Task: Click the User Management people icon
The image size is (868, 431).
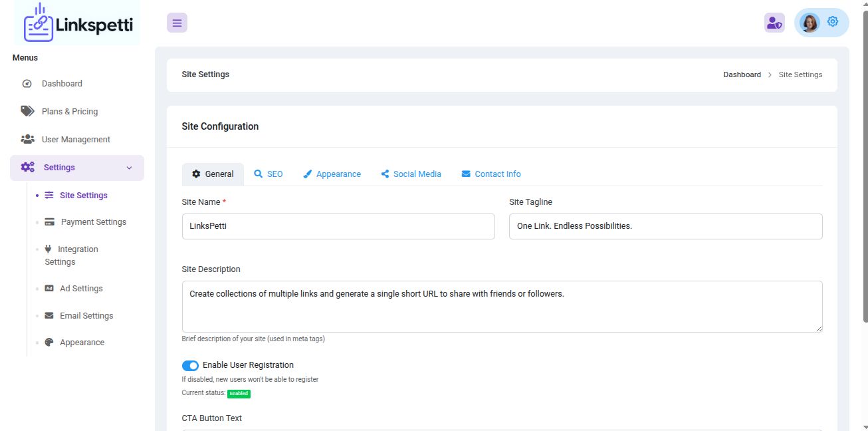Action: (x=27, y=139)
